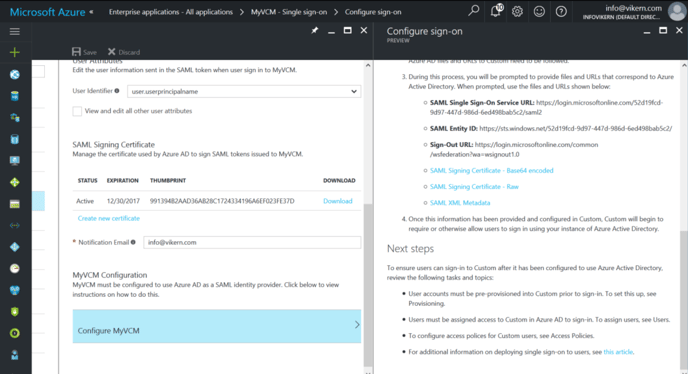
Task: Click the gauge Monitor sidebar icon
Action: click(x=14, y=269)
